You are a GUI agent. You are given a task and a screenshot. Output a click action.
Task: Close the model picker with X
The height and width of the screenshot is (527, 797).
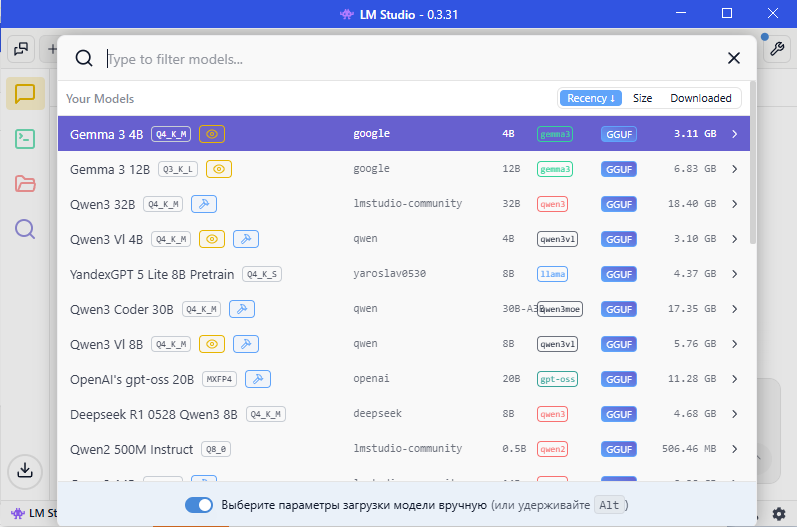click(x=734, y=59)
